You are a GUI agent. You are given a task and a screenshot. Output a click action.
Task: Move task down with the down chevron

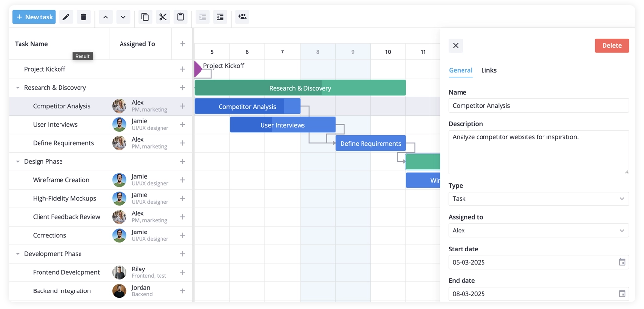123,17
